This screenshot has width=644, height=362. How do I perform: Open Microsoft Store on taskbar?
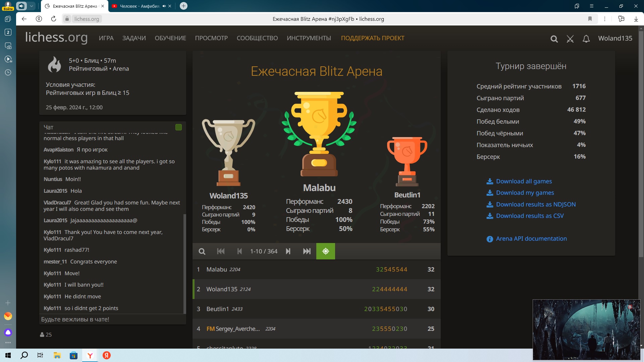(x=73, y=355)
